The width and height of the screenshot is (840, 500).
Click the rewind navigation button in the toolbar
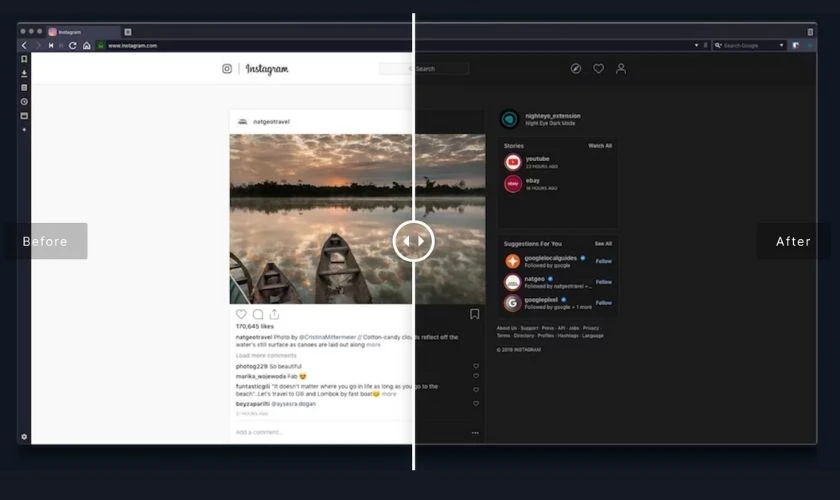click(x=51, y=46)
